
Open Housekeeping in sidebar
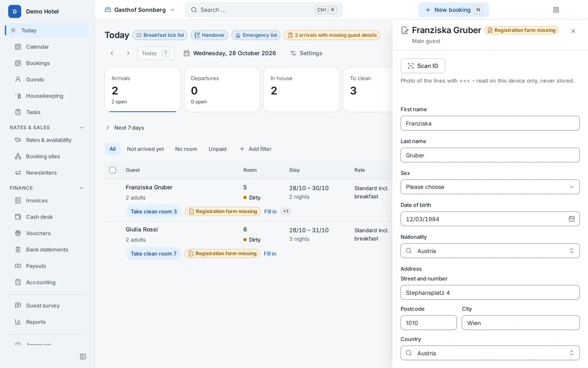(x=47, y=96)
